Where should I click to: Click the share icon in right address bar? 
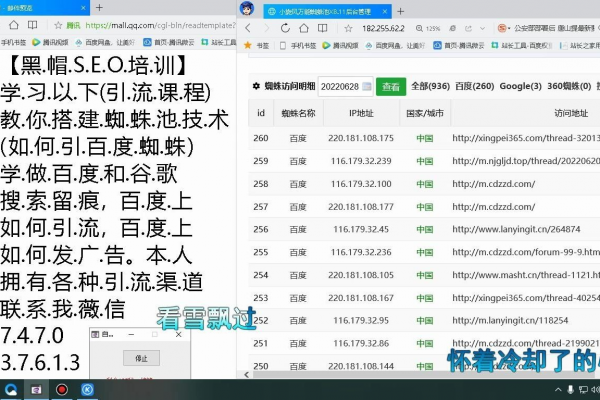tap(468, 28)
